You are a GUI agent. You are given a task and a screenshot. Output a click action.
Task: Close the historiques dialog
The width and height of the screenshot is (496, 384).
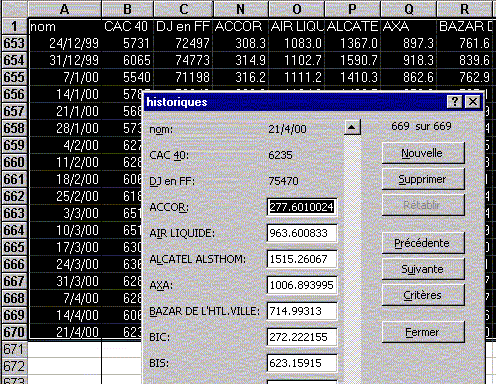[473, 102]
